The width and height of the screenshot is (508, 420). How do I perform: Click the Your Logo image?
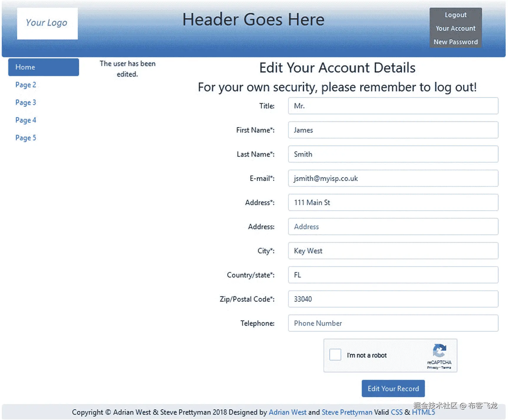click(x=47, y=23)
